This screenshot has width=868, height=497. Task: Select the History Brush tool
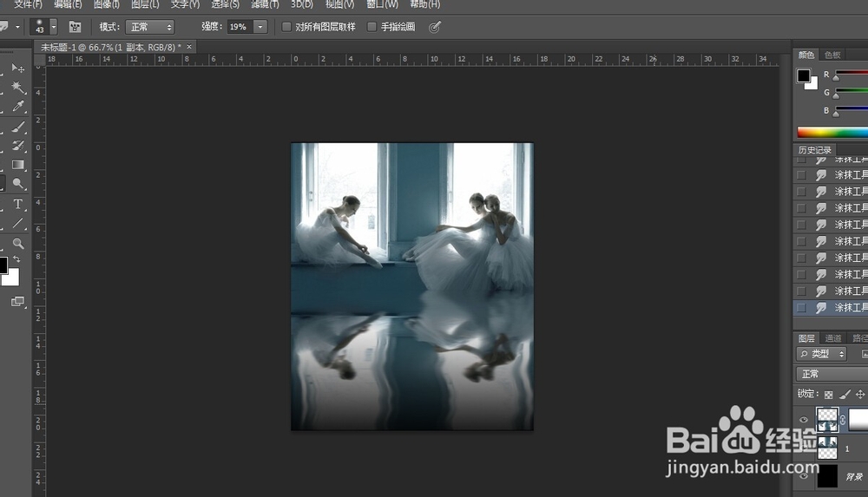(x=18, y=146)
